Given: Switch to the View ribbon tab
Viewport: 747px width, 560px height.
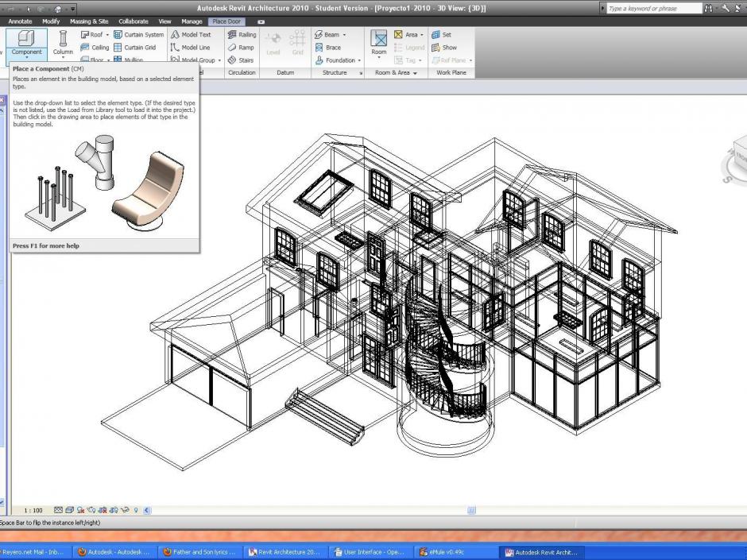Looking at the screenshot, I should (x=164, y=21).
